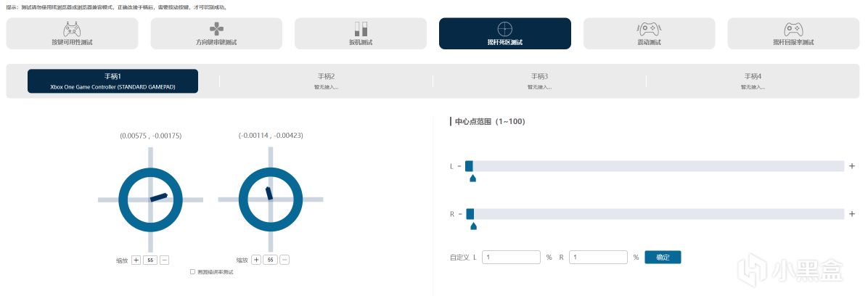Increase the left joystick zoom with plus

136,260
